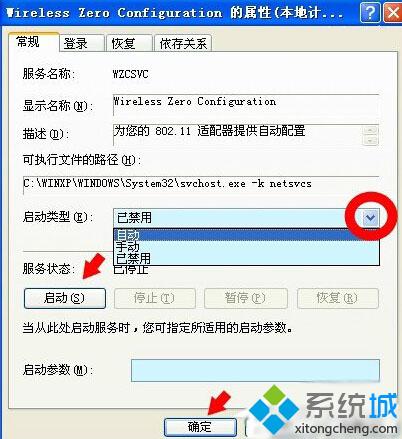402x439 pixels.
Task: Switch to the 登录 tab
Action: pos(82,43)
